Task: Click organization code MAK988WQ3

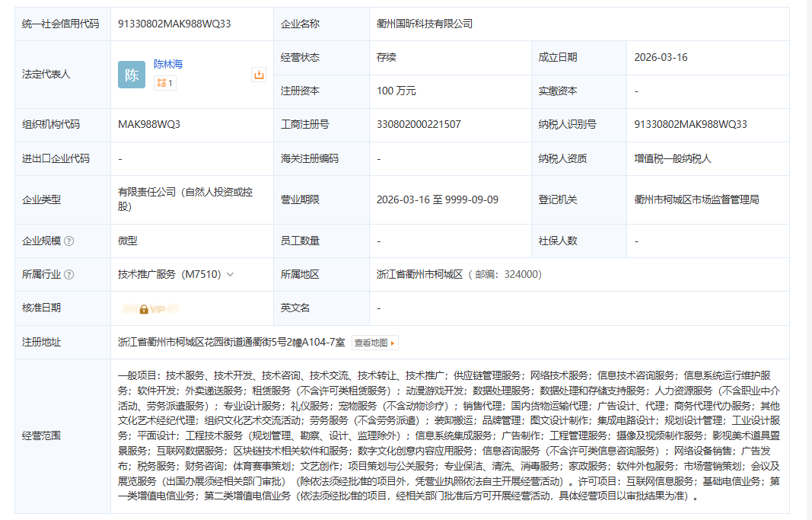Action: tap(149, 124)
